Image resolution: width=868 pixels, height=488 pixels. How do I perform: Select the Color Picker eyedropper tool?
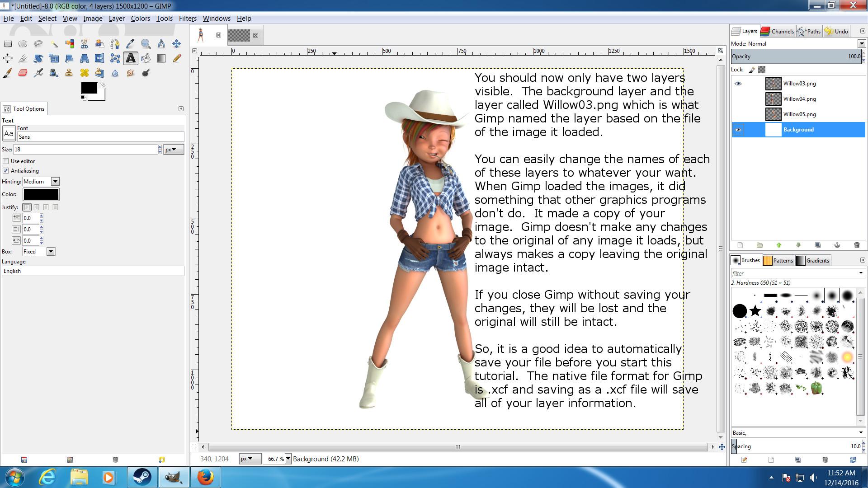130,44
